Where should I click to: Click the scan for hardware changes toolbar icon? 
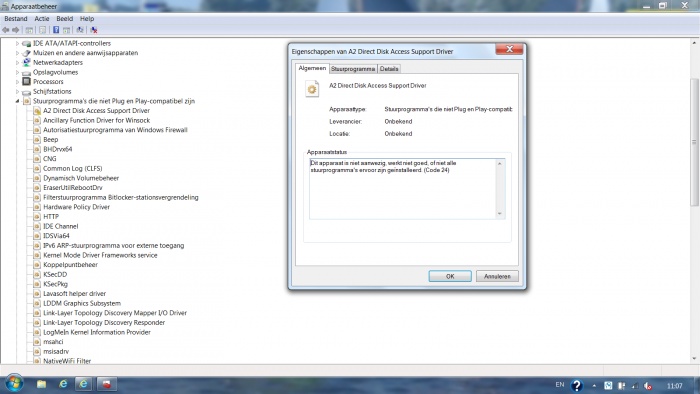[x=80, y=30]
